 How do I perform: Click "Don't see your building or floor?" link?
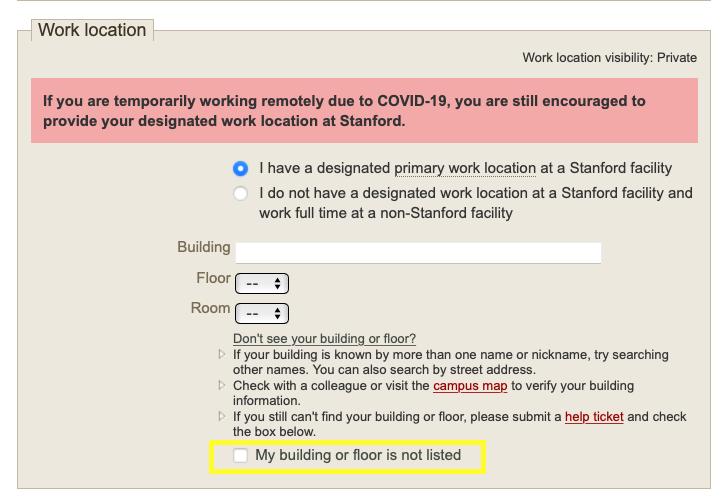tap(324, 339)
